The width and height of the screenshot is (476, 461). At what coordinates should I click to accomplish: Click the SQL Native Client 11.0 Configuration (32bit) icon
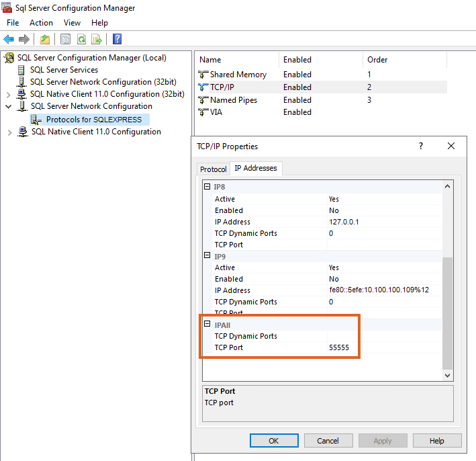[21, 94]
